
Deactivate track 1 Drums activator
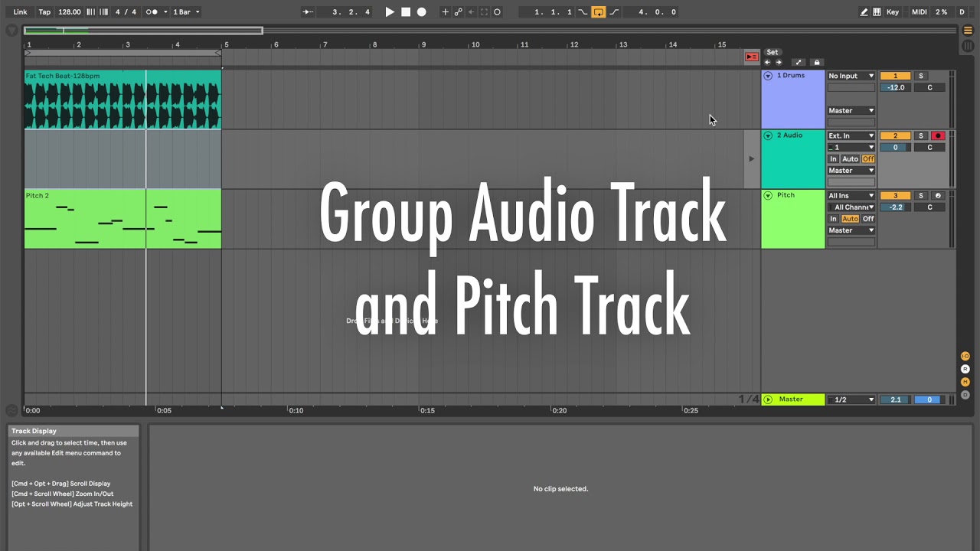[x=895, y=76]
